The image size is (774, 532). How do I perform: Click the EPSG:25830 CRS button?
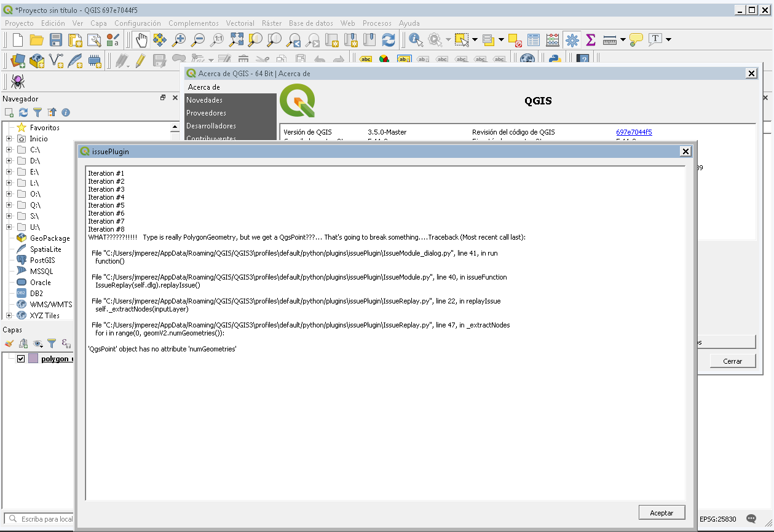click(x=717, y=519)
